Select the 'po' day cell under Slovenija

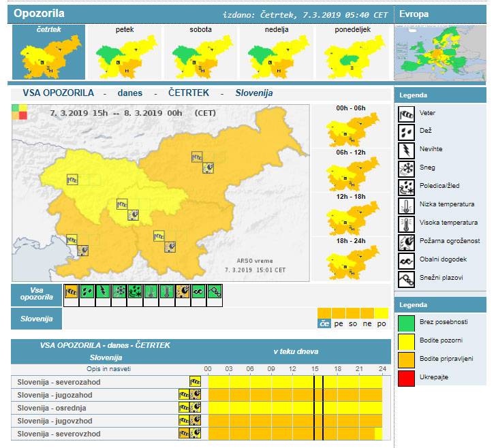coord(381,323)
